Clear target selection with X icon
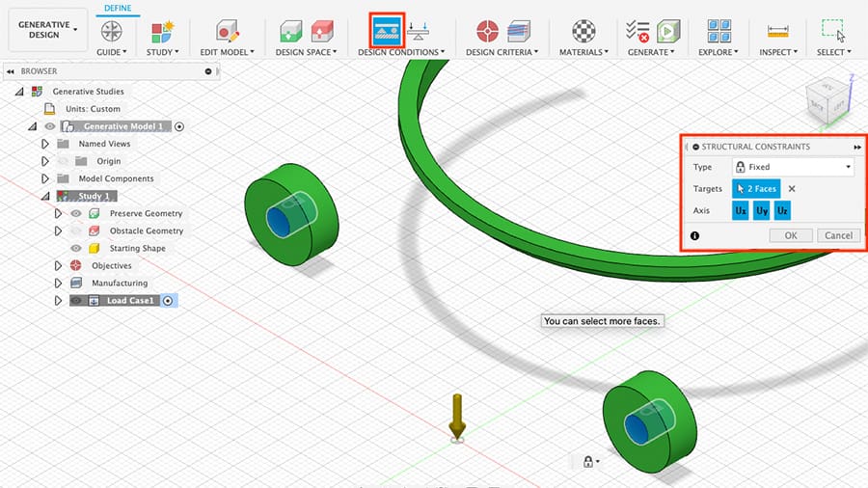Viewport: 868px width, 488px height. 792,189
